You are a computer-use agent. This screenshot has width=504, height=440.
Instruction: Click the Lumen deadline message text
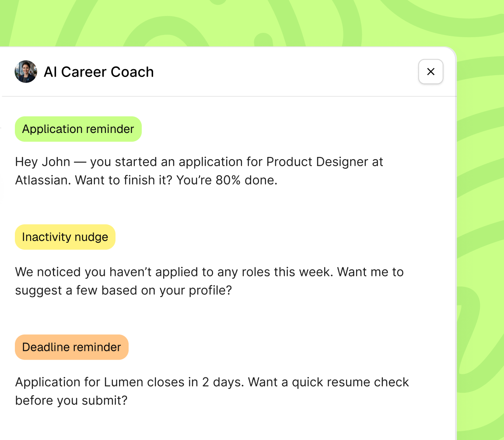pos(212,382)
